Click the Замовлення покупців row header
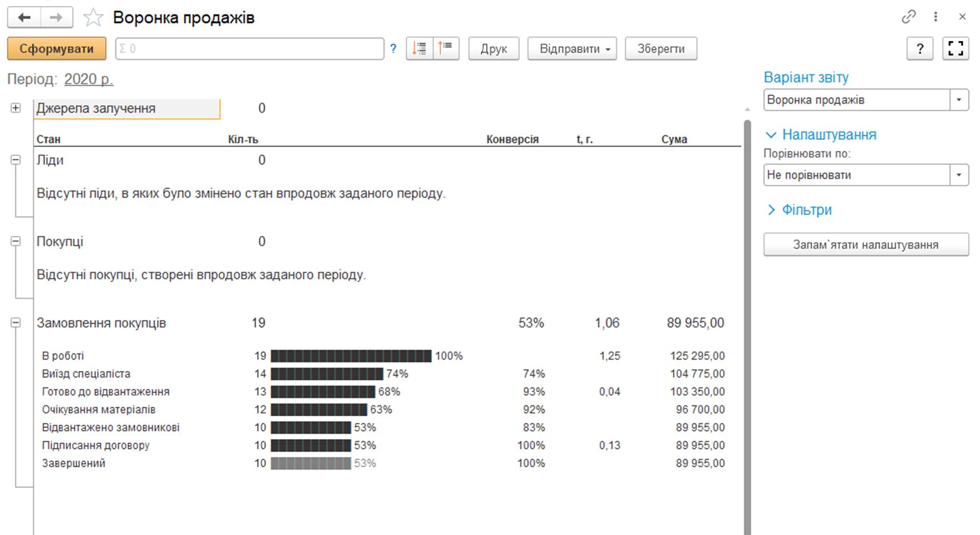 tap(101, 323)
